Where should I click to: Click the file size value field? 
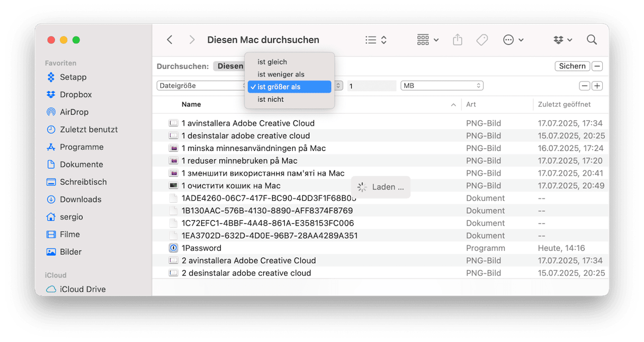point(371,86)
